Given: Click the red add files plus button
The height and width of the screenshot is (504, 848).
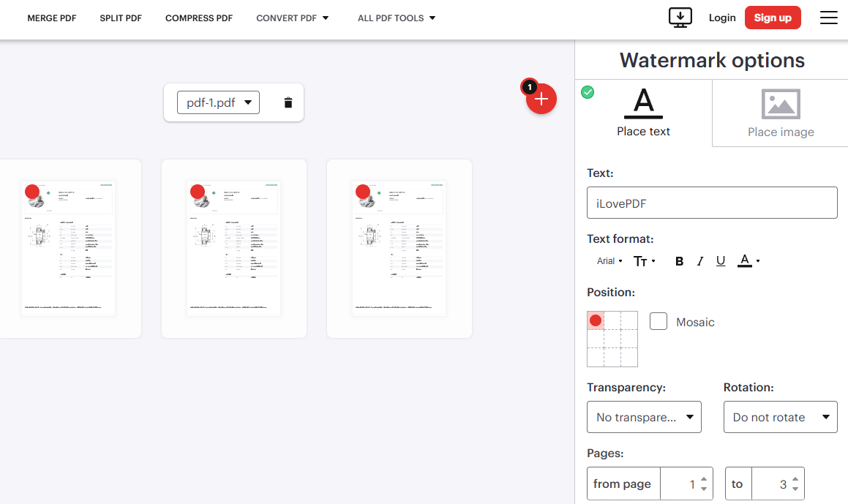Looking at the screenshot, I should [541, 99].
